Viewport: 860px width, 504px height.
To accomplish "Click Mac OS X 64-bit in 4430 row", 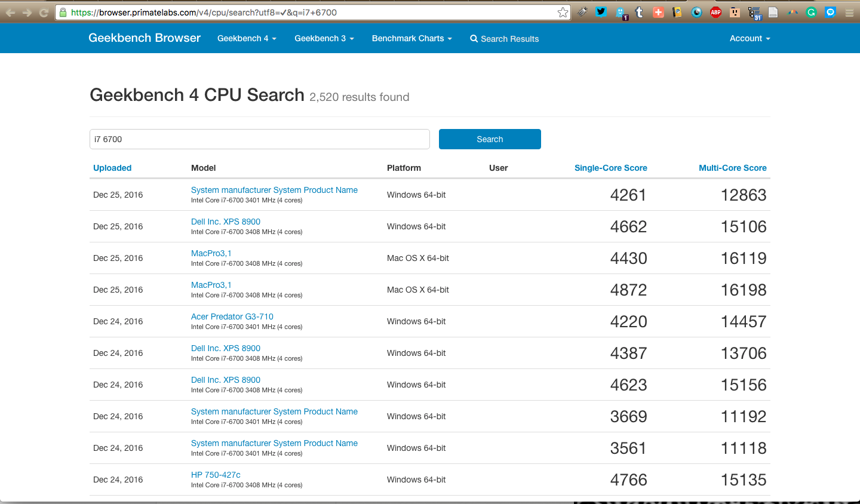I will coord(418,258).
